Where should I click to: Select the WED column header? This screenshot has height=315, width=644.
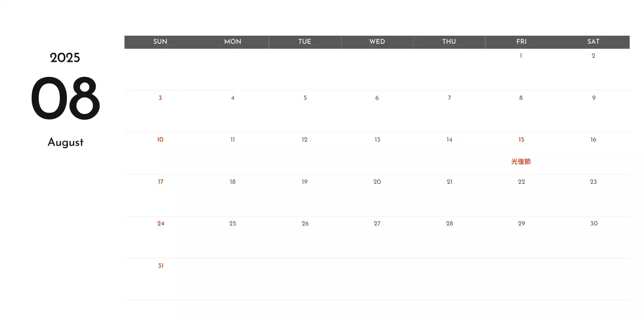click(377, 42)
